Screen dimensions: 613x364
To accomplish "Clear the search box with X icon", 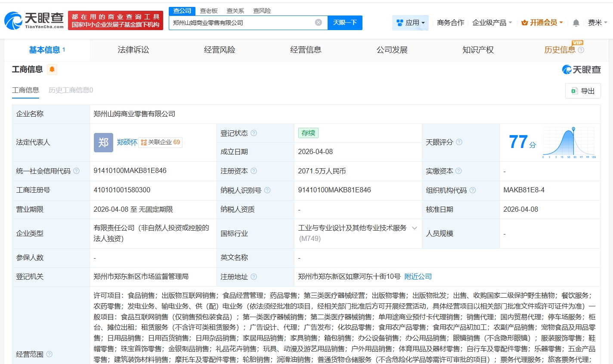I will (x=318, y=22).
